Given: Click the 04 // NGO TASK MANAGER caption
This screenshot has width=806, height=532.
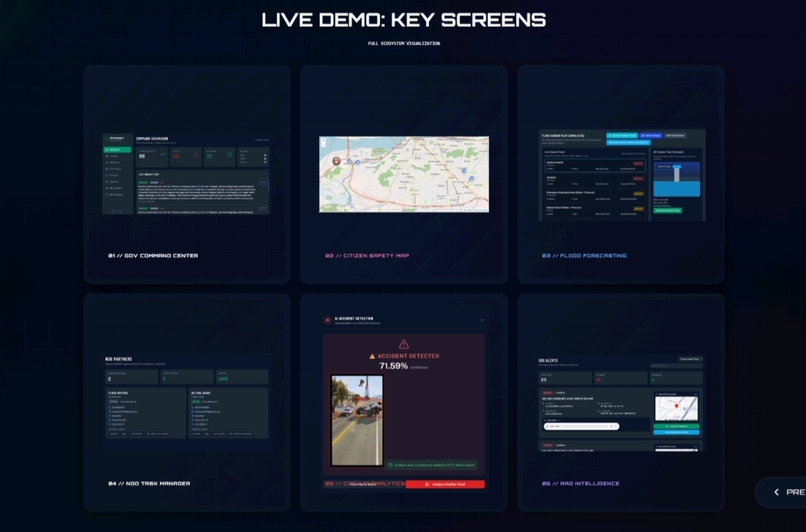Looking at the screenshot, I should pyautogui.click(x=149, y=483).
